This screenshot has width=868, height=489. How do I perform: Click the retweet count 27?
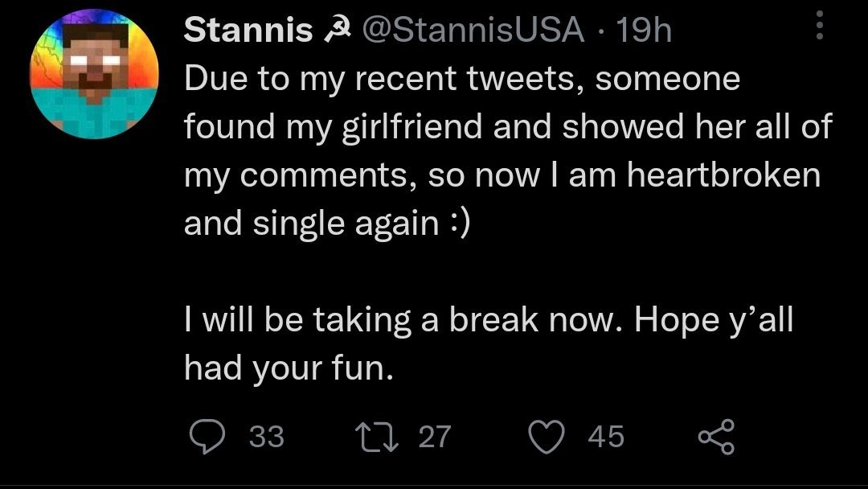(x=435, y=437)
